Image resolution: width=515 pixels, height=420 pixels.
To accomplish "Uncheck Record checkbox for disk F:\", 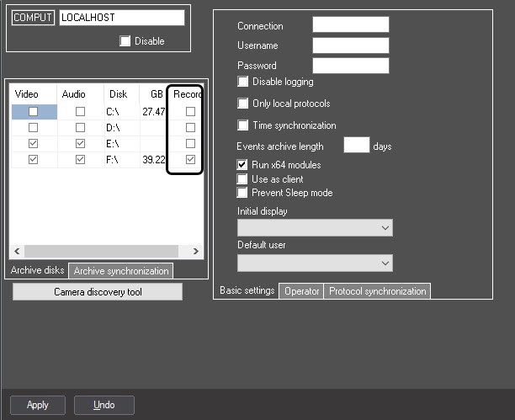I will [x=191, y=160].
